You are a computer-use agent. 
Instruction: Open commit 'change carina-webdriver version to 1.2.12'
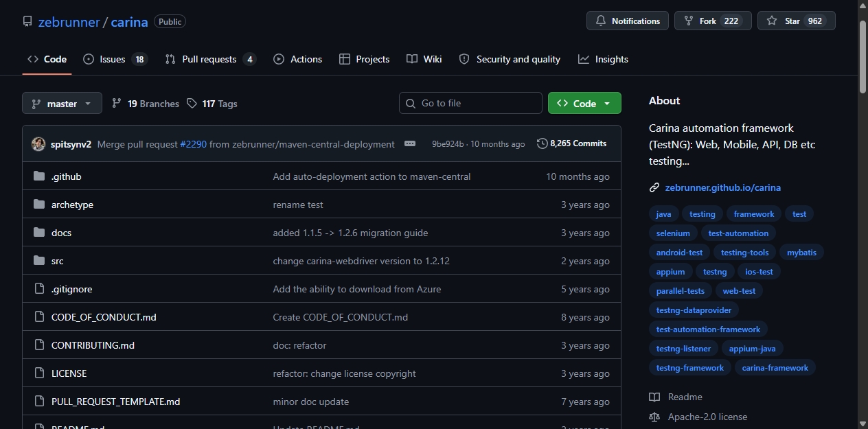(x=361, y=261)
